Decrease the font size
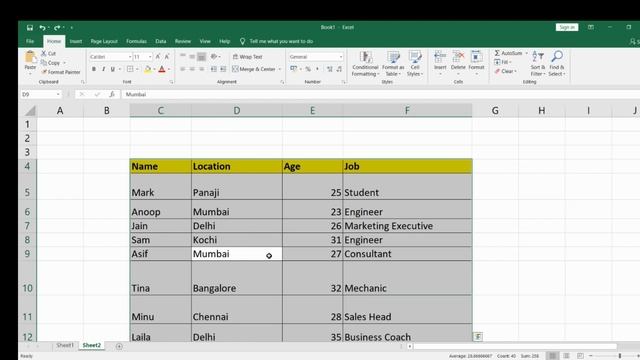 pyautogui.click(x=167, y=57)
